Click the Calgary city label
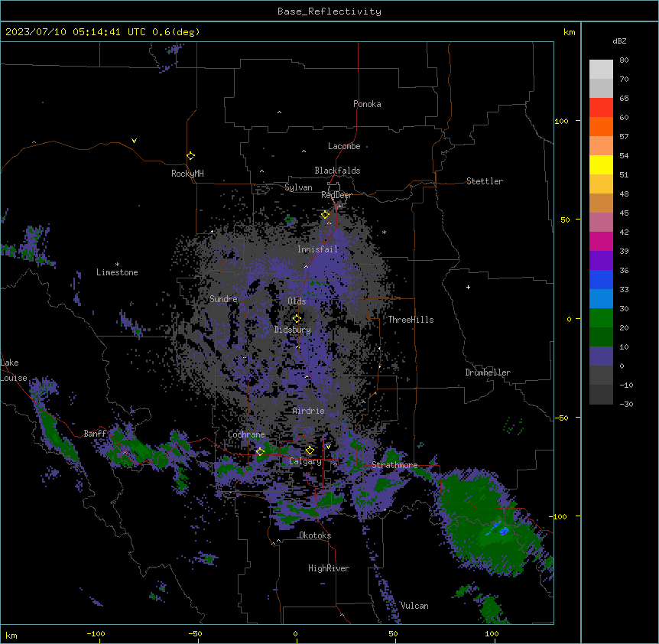The image size is (659, 644). 305,461
